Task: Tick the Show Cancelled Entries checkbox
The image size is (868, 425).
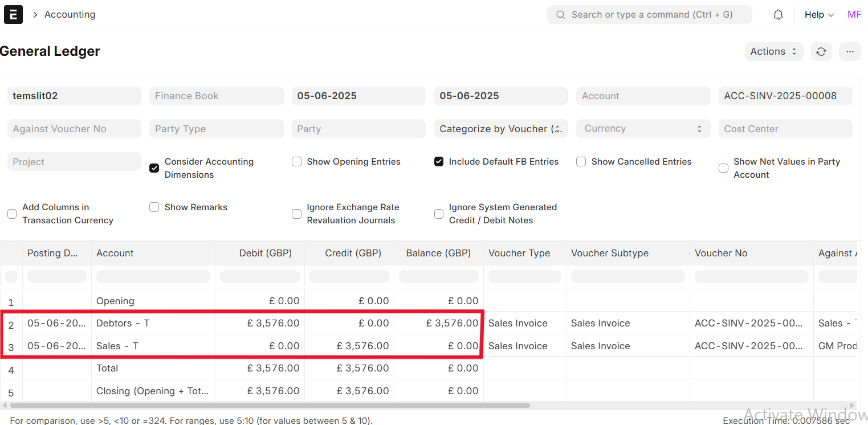Action: point(581,162)
